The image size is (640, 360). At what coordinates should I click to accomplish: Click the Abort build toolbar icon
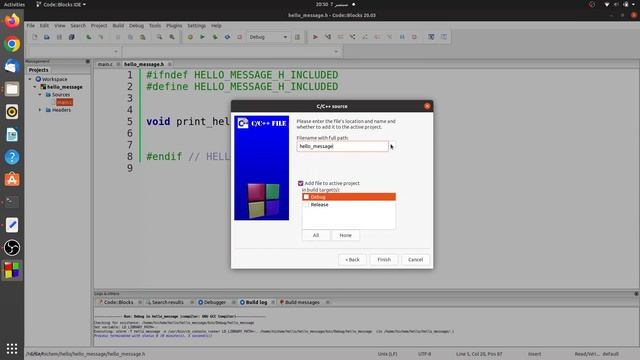[240, 37]
